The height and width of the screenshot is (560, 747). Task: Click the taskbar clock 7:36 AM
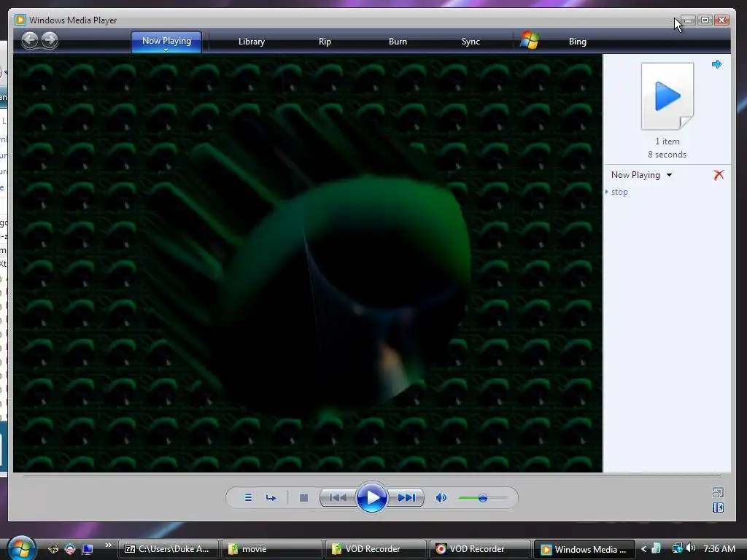pos(719,548)
